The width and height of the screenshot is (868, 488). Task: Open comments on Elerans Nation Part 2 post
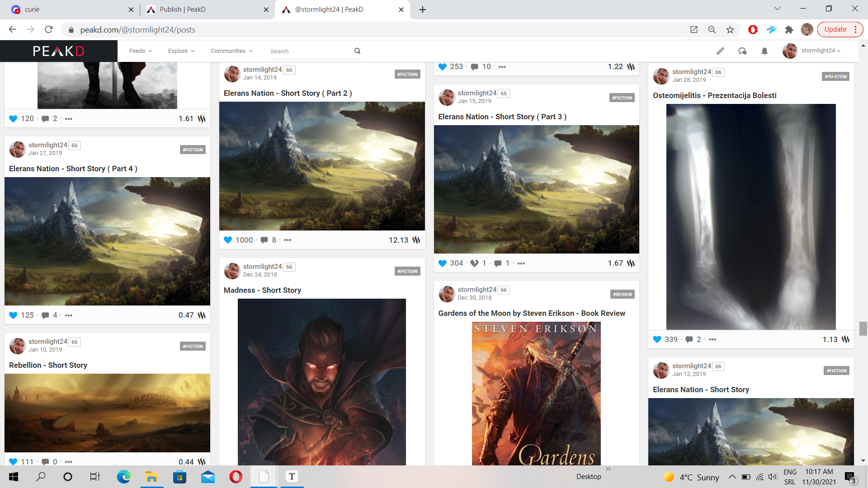point(264,240)
